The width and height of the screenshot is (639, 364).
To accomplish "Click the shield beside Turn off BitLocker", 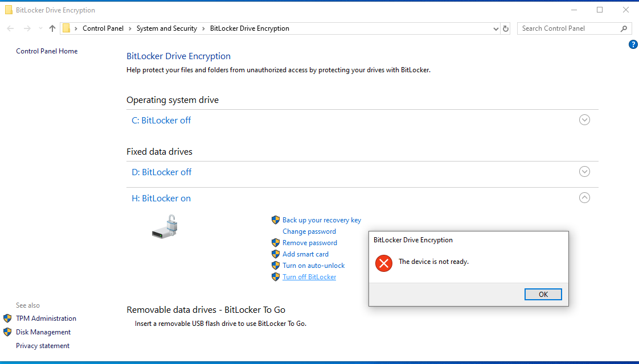I will click(x=276, y=277).
